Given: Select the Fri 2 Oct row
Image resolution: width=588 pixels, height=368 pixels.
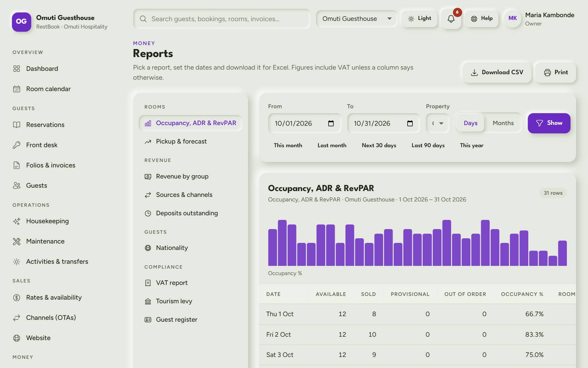Looking at the screenshot, I should tap(417, 335).
